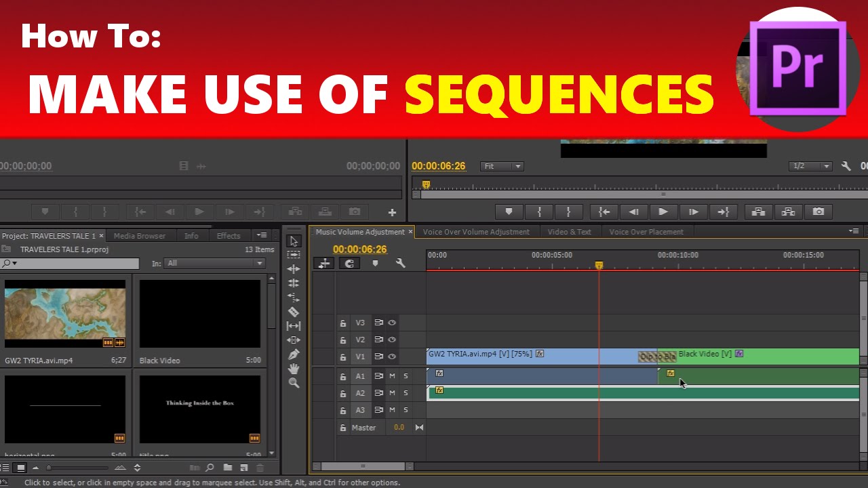Click the Find magnifier in Project panel footer

coord(210,468)
